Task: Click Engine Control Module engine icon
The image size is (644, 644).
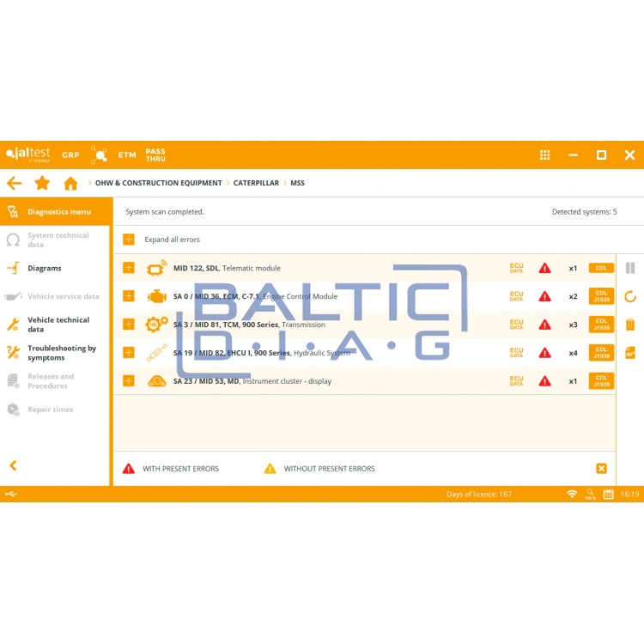Action: point(157,296)
